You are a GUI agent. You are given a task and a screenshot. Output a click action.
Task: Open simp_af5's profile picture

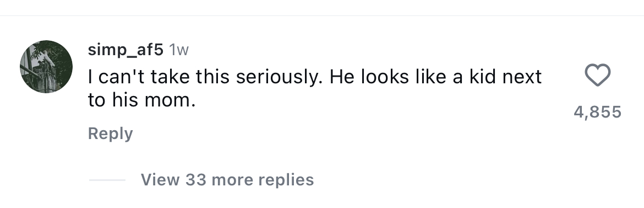[x=46, y=67]
